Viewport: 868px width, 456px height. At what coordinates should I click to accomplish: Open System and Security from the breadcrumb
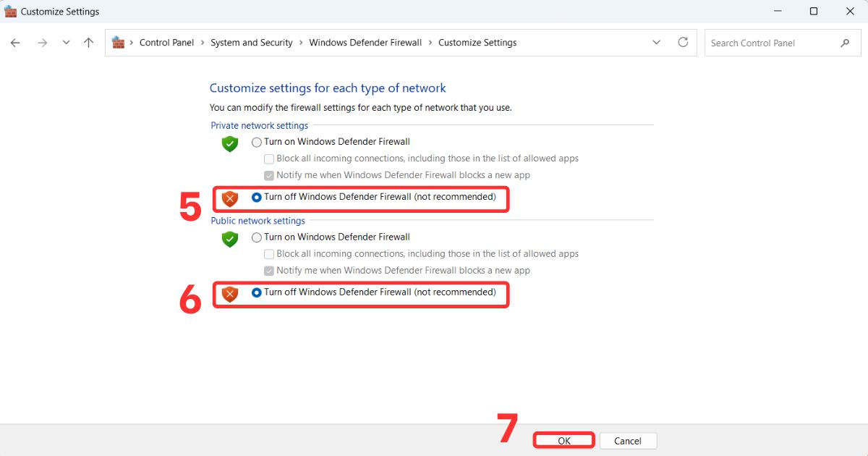[x=251, y=43]
